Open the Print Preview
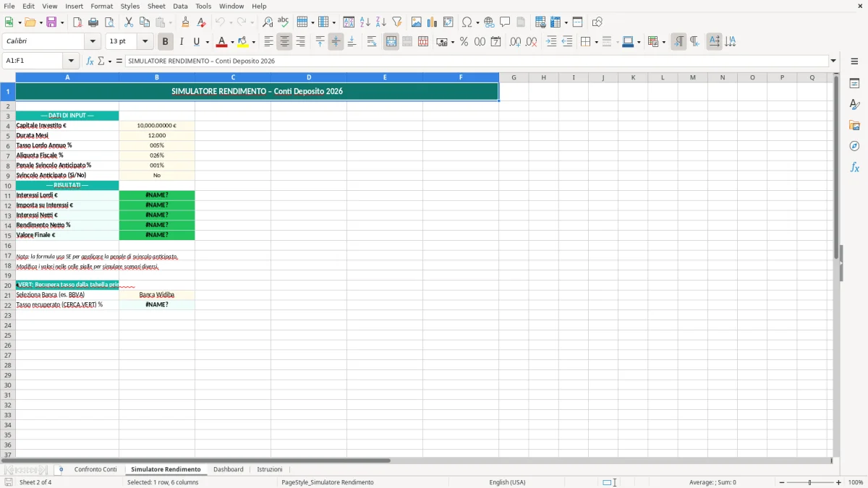The width and height of the screenshot is (868, 488). pos(109,22)
